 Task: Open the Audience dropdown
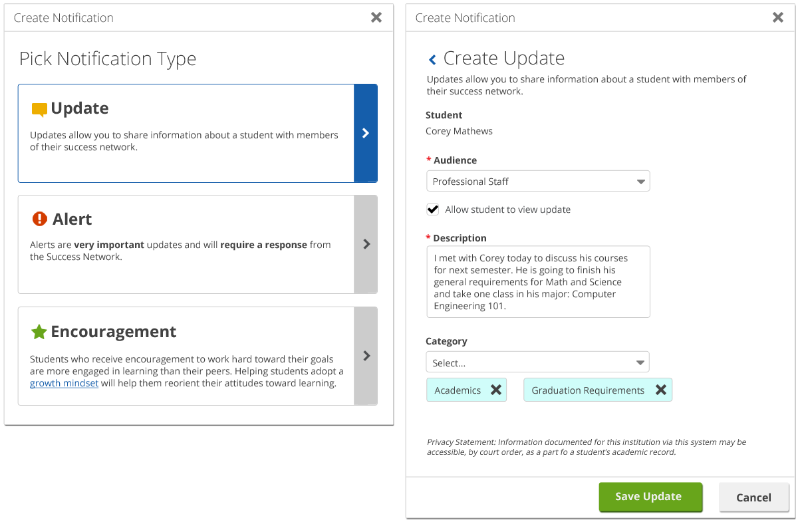537,181
